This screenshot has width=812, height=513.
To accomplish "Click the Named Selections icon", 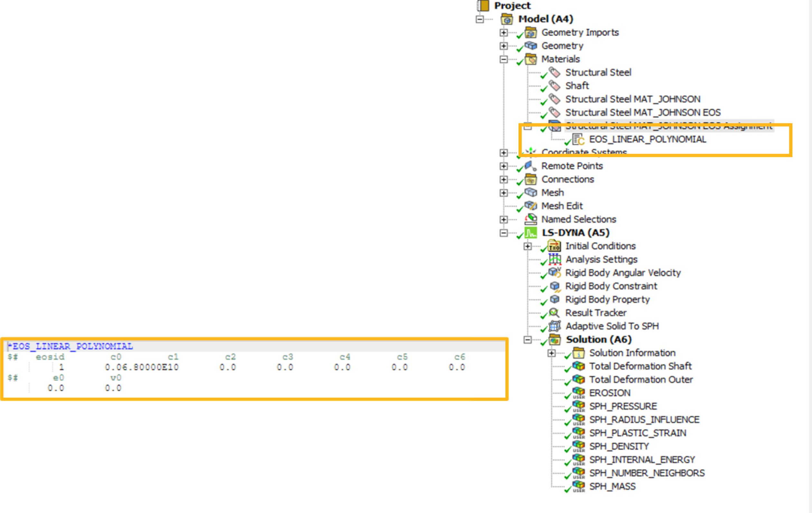I will (531, 219).
